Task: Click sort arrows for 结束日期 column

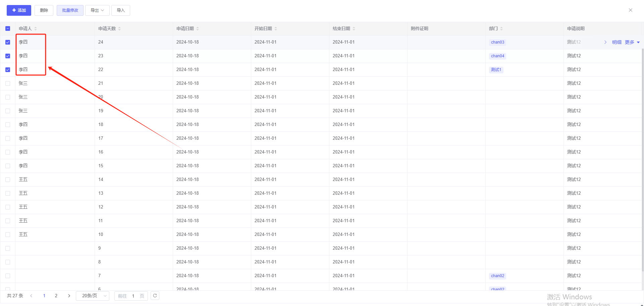Action: [354, 29]
